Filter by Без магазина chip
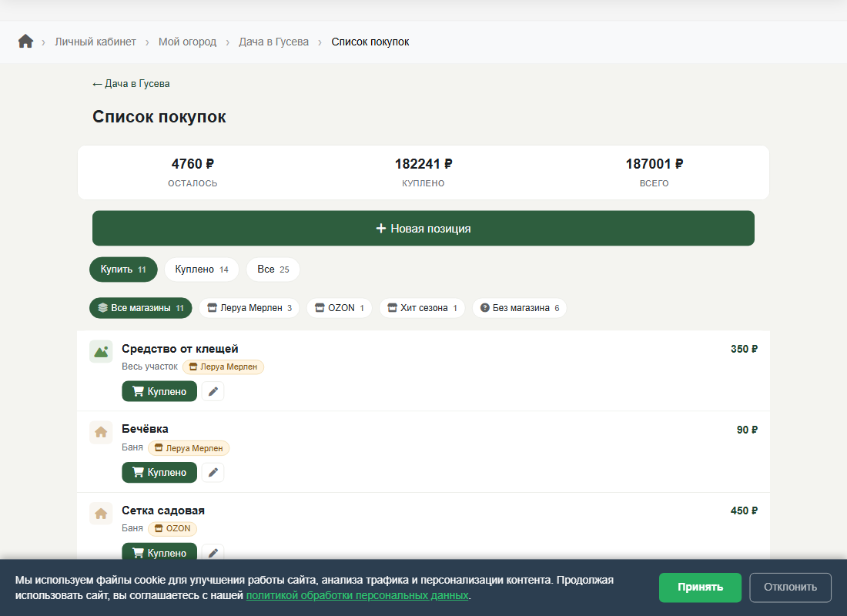This screenshot has width=847, height=616. [519, 308]
